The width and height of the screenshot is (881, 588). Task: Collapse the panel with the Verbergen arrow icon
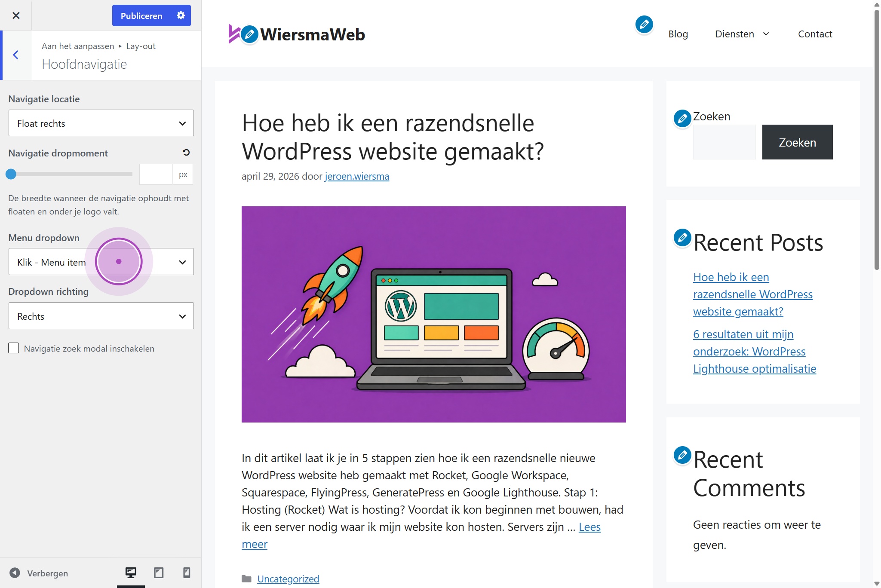tap(15, 573)
